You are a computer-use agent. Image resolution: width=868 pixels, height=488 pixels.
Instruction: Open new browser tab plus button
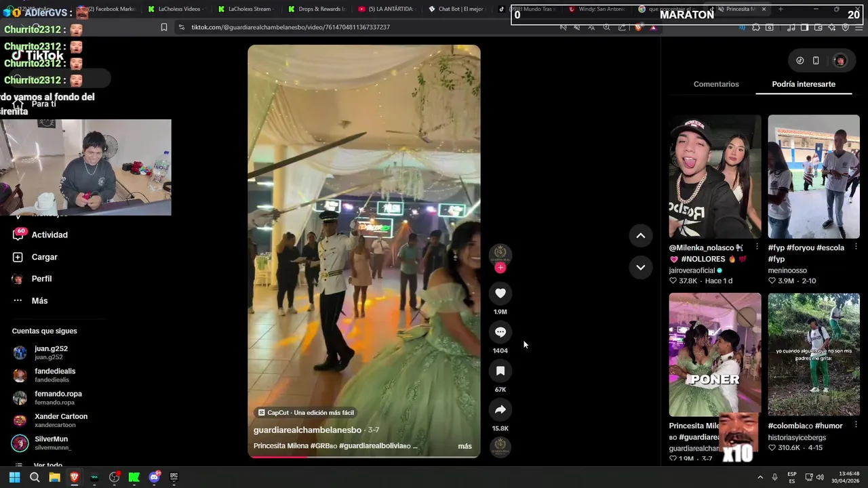[781, 9]
